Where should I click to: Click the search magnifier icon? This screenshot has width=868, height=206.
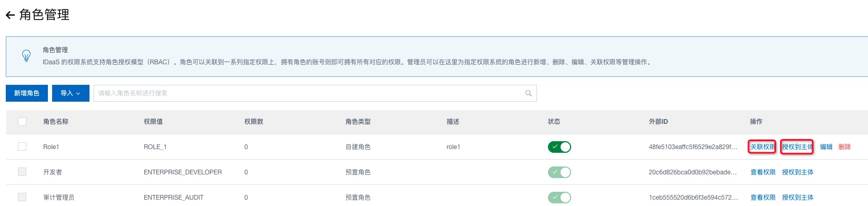pos(528,93)
